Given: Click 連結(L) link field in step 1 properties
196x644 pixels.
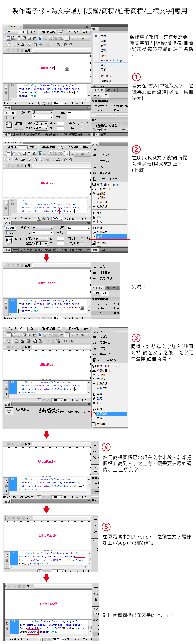Looking at the screenshot, I should pyautogui.click(x=79, y=117).
